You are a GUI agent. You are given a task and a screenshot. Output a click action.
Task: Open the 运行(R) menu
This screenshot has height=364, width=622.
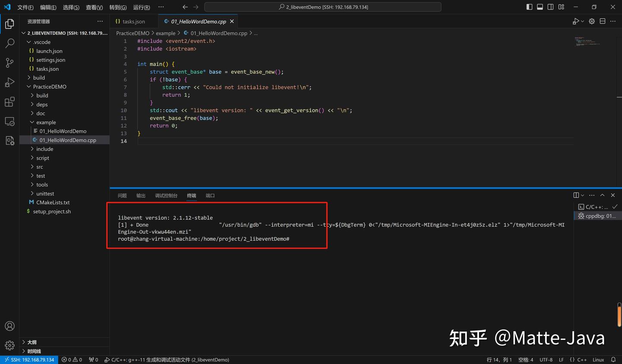pyautogui.click(x=142, y=7)
